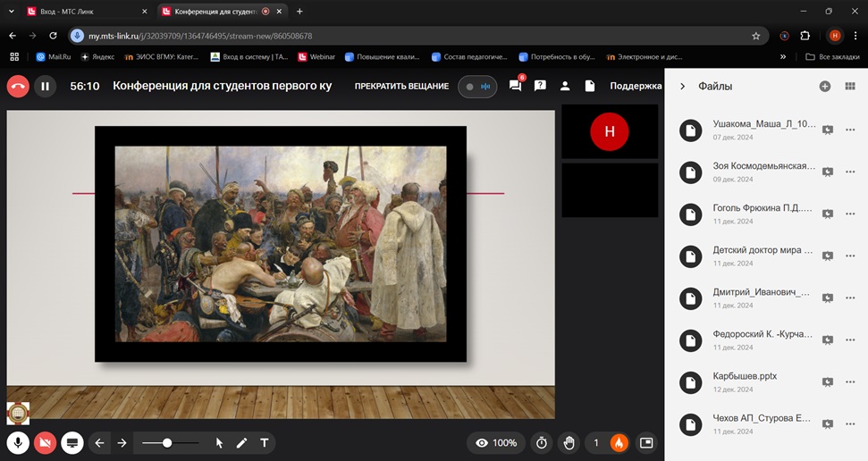Image resolution: width=868 pixels, height=461 pixels.
Task: Open file Ушакома_Маша_Л_10
Action: 764,124
